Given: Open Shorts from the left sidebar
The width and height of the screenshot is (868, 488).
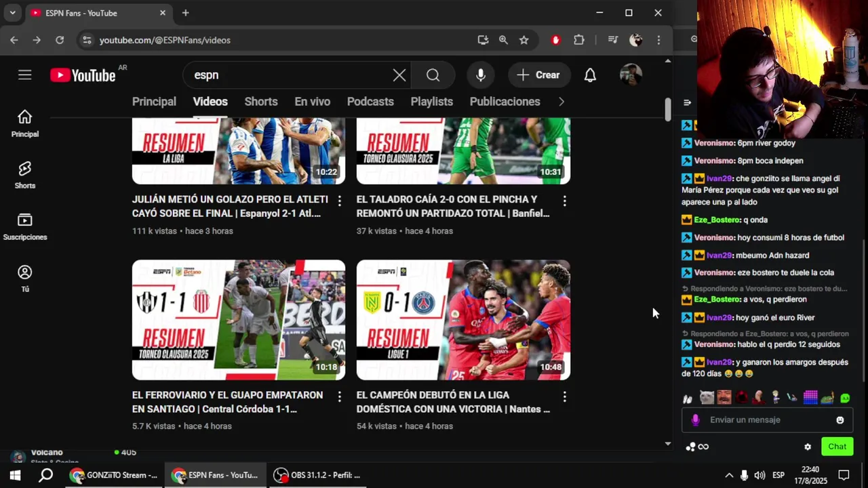Looking at the screenshot, I should [25, 175].
